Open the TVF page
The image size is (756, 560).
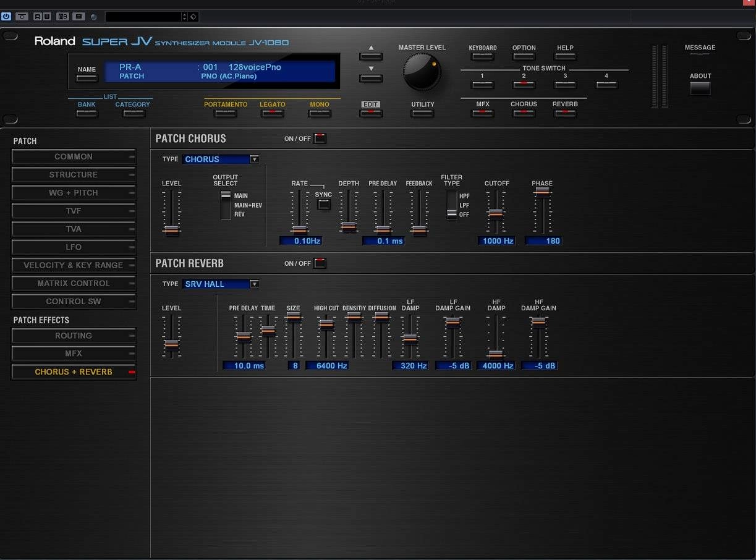(x=74, y=211)
